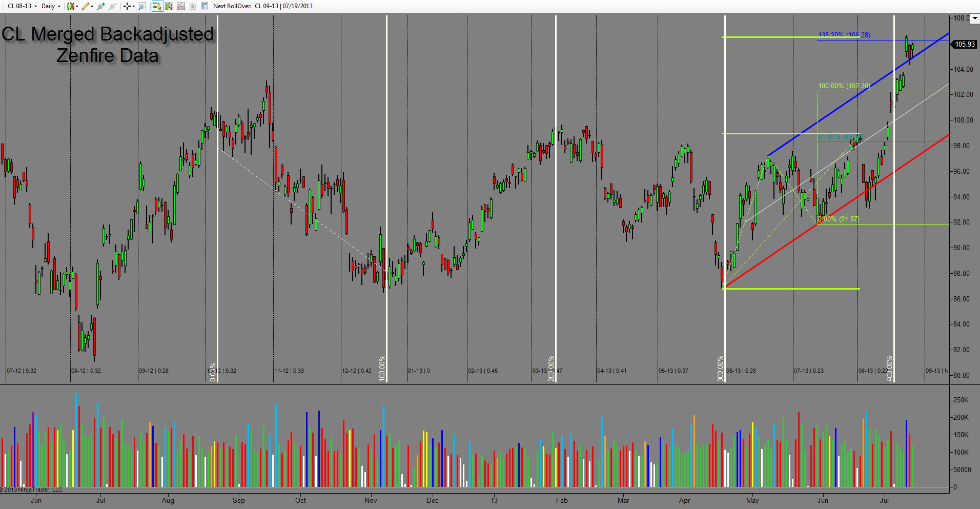Viewport: 980px width, 509px height.
Task: Click the zoom out magnifier with minus
Action: tap(113, 6)
